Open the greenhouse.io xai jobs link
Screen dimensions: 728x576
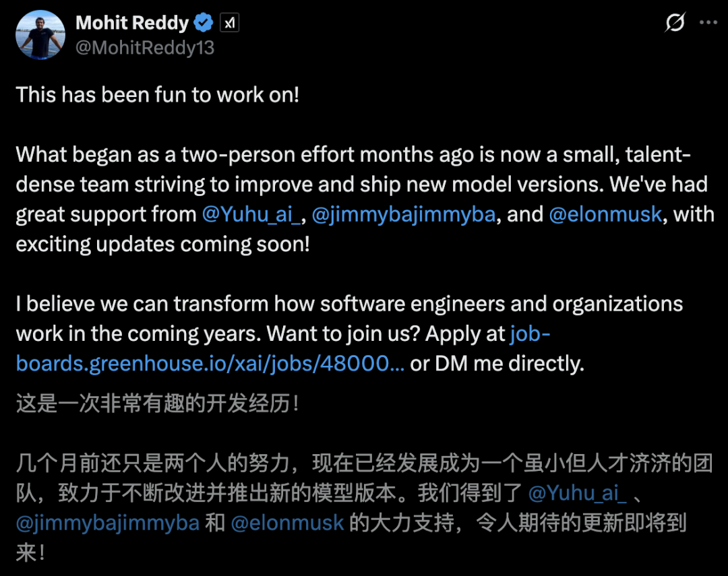[283, 348]
